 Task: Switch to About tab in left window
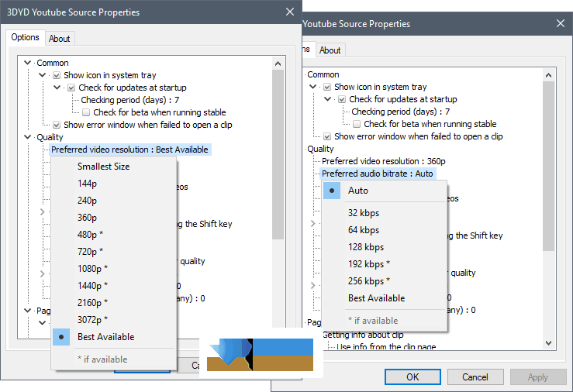click(59, 39)
